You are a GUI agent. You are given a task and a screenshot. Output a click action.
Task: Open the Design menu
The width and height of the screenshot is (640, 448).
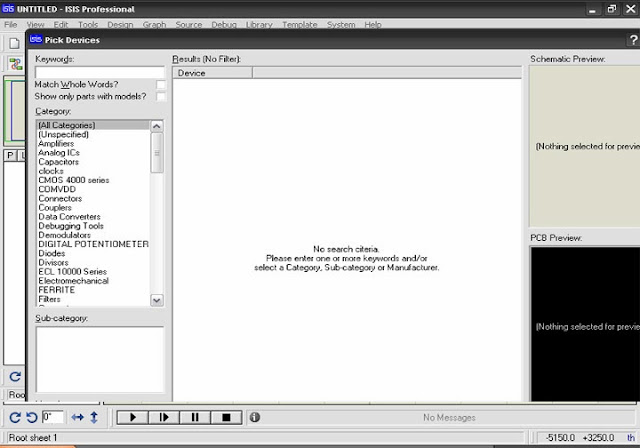[120, 24]
